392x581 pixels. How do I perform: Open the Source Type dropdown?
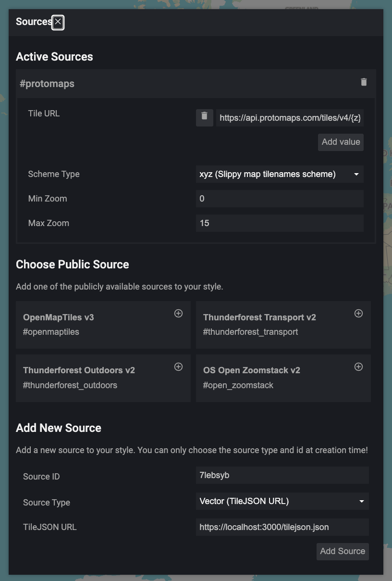(x=282, y=501)
